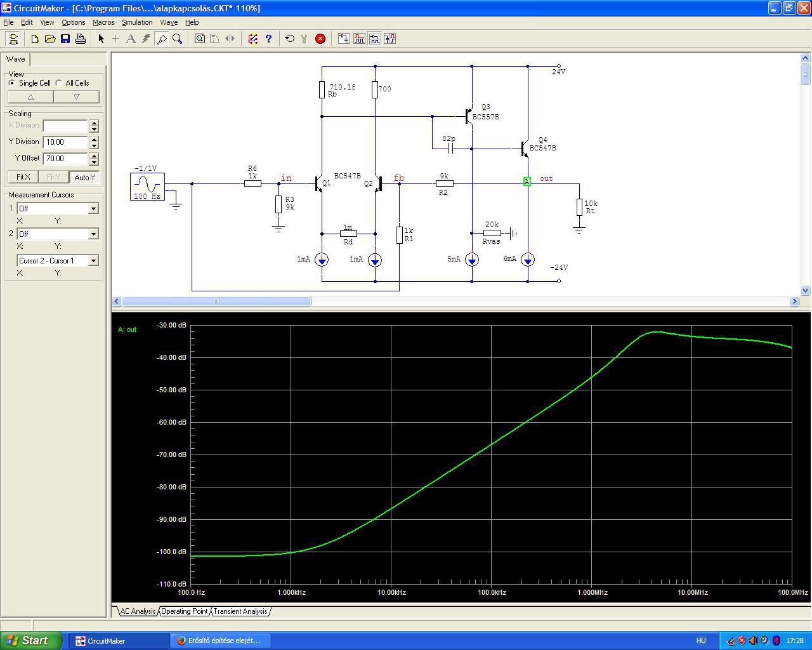
Task: Select the Delete lightning bolt tool
Action: point(146,39)
